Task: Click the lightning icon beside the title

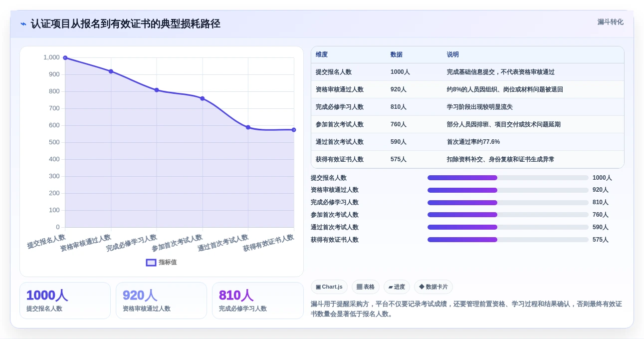Action: click(23, 24)
